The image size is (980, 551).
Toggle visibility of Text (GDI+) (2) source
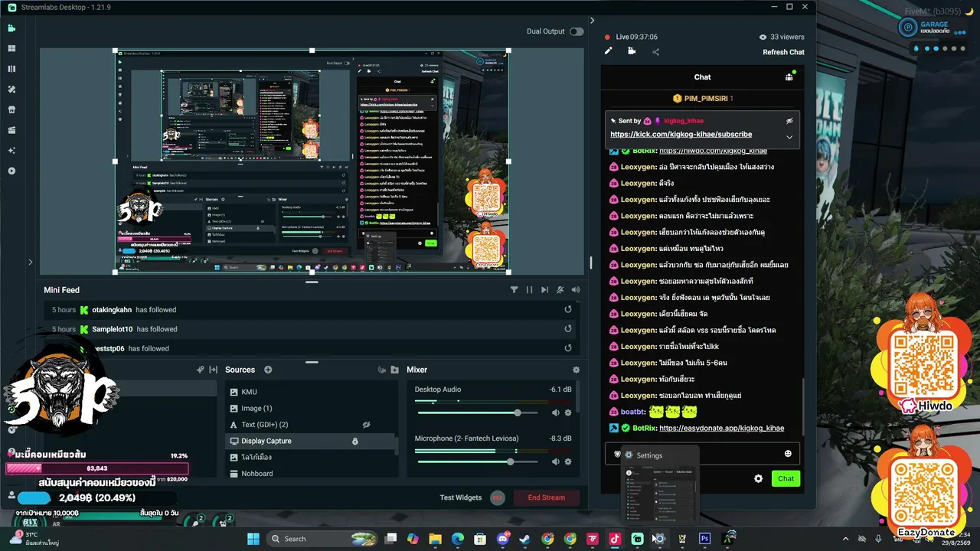[366, 425]
